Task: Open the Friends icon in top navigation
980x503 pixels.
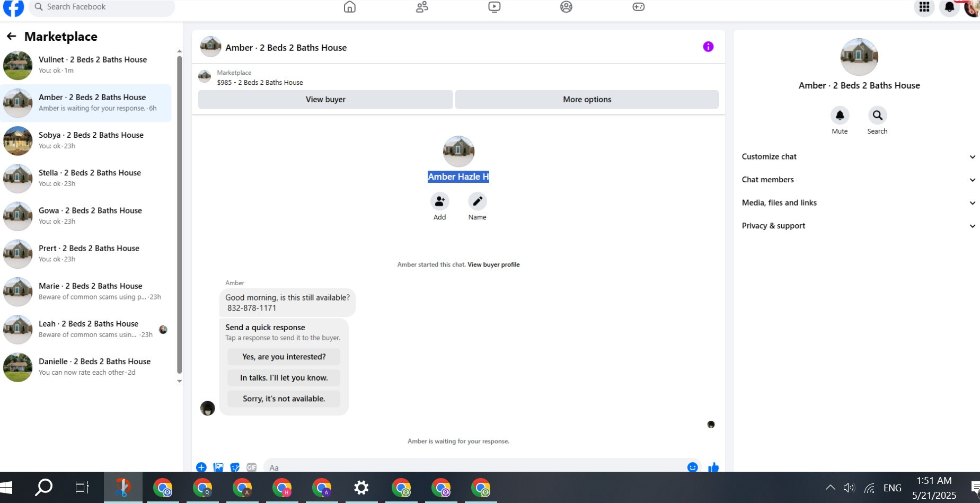Action: 422,7
